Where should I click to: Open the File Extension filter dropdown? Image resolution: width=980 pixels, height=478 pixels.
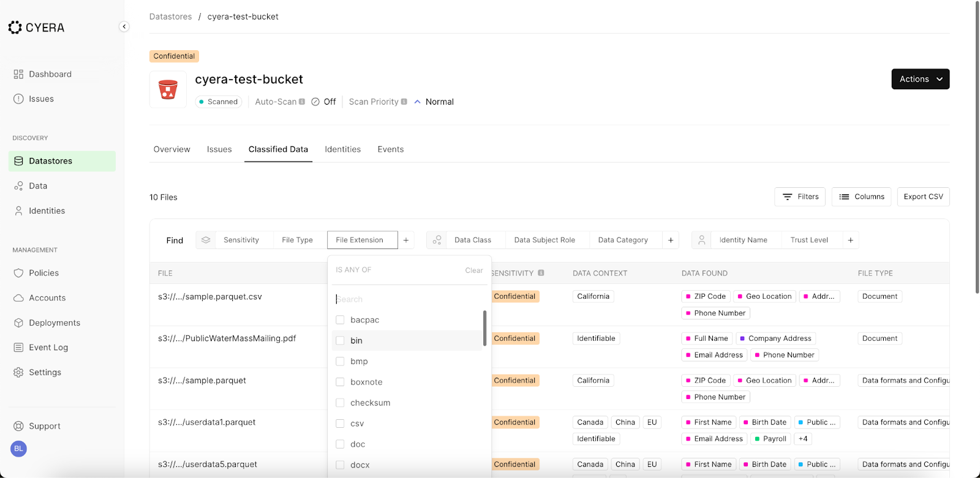(x=363, y=240)
